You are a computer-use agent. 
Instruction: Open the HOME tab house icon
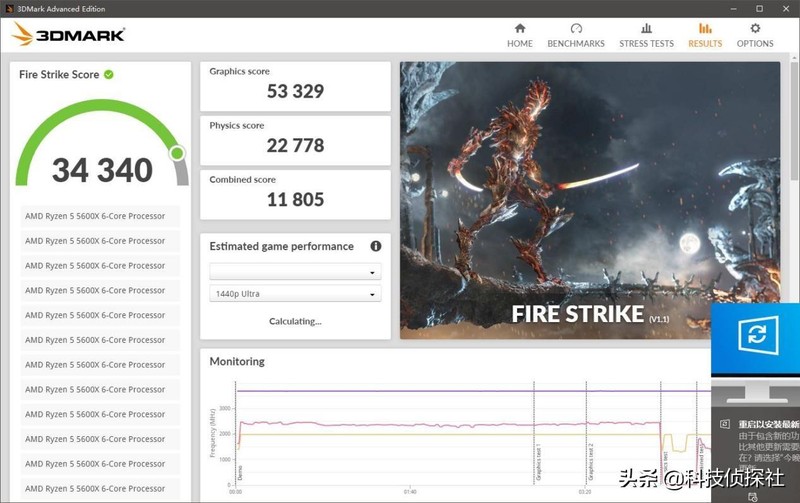pyautogui.click(x=519, y=29)
